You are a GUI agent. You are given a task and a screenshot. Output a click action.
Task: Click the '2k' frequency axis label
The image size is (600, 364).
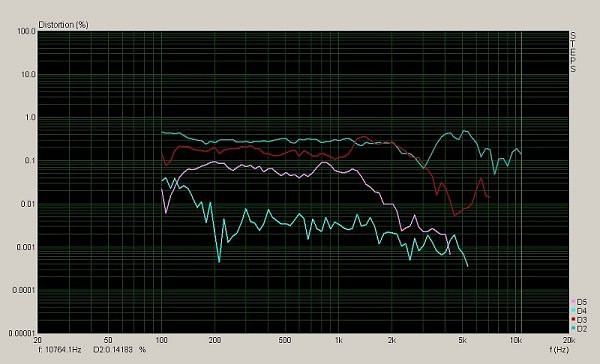coord(392,340)
